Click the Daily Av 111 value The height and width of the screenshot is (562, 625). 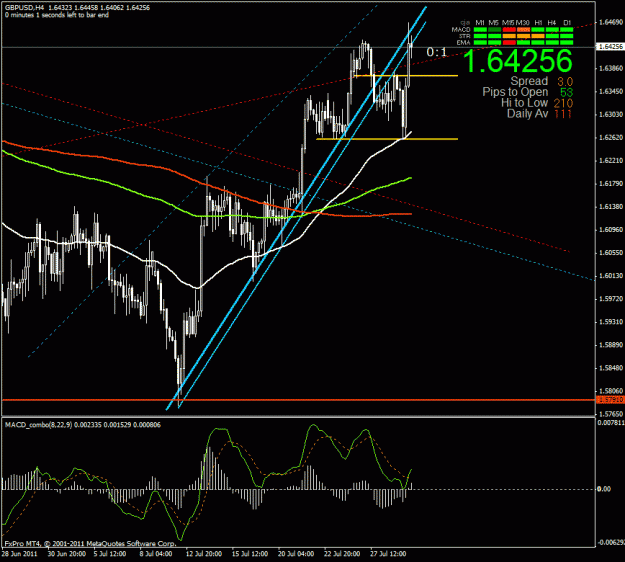coord(563,114)
